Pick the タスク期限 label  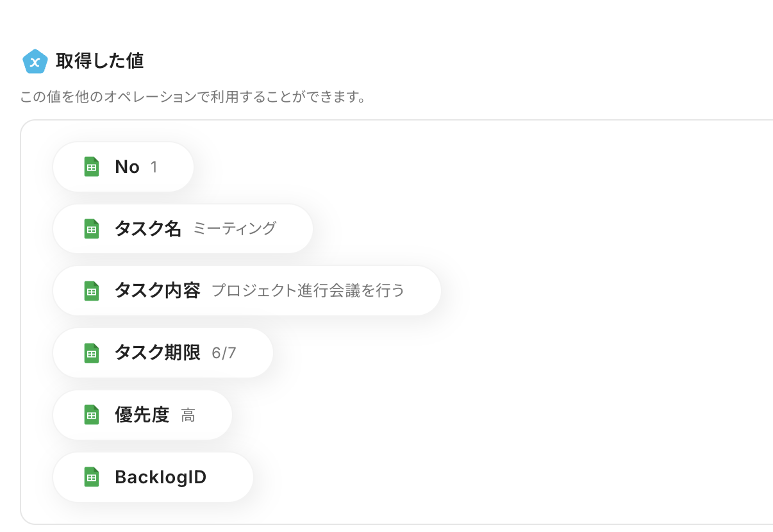pos(157,353)
